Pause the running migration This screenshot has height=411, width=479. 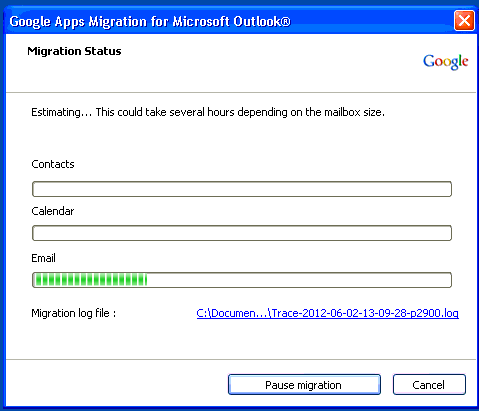304,385
